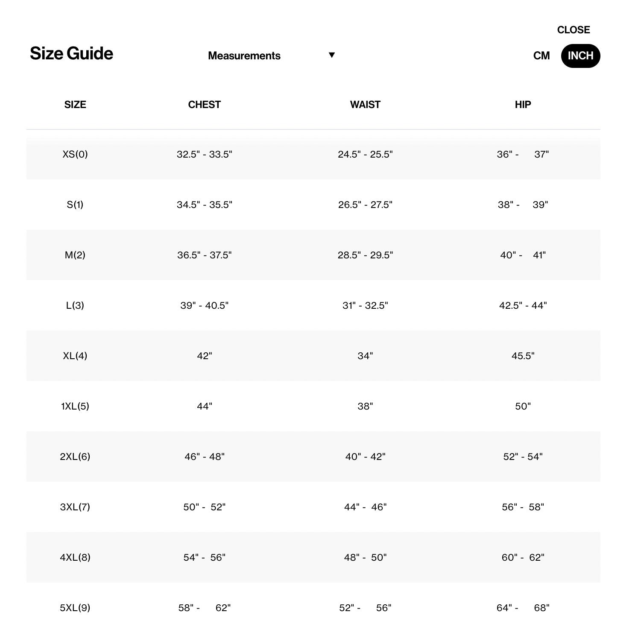This screenshot has width=644, height=644.
Task: Select the 3XL(7) size row
Action: pos(313,507)
